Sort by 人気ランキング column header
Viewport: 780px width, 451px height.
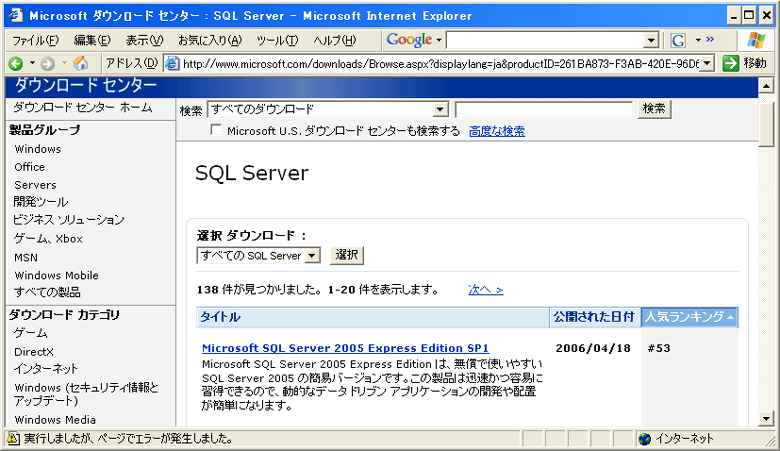tap(689, 317)
